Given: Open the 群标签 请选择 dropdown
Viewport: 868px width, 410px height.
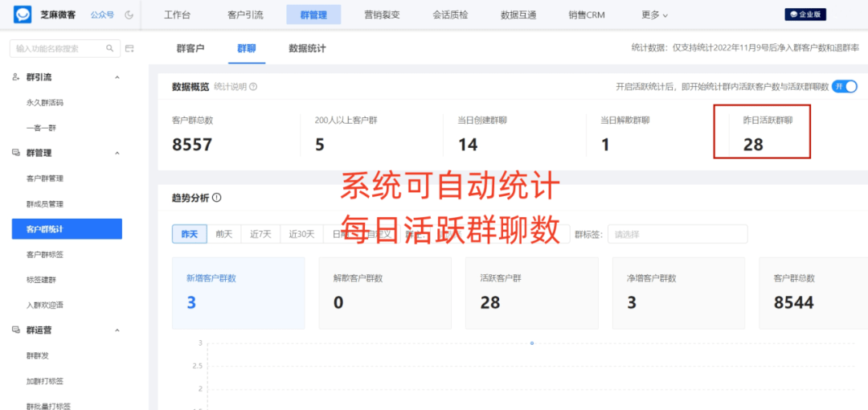Looking at the screenshot, I should click(x=677, y=234).
